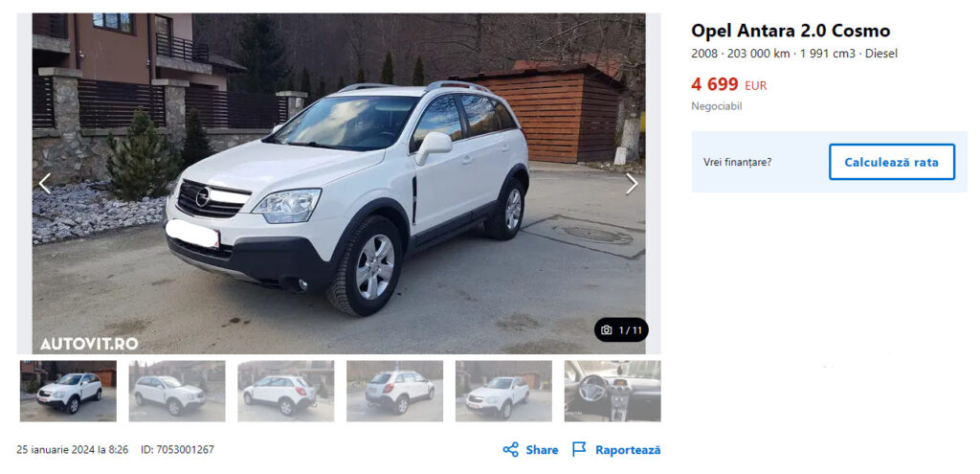Click the 4 699 EUR price

pyautogui.click(x=728, y=84)
